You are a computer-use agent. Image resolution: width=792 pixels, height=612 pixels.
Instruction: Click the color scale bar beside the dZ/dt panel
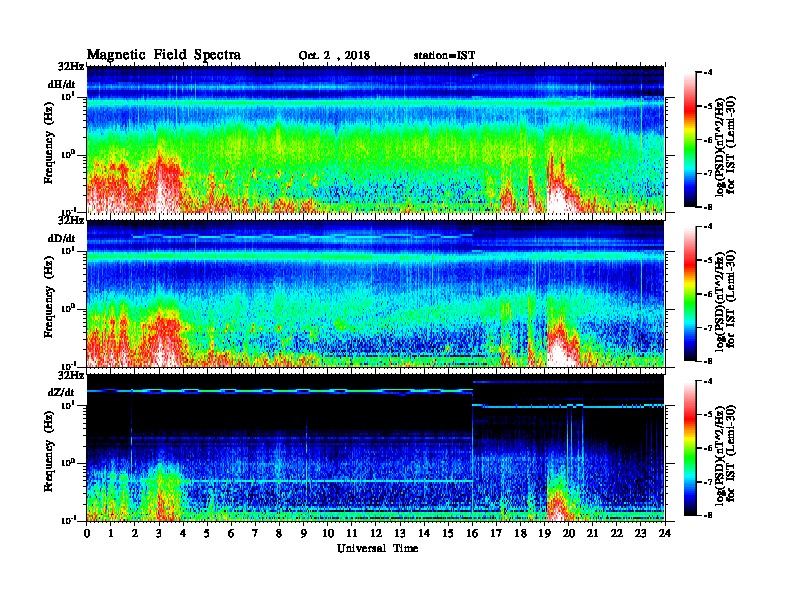690,448
